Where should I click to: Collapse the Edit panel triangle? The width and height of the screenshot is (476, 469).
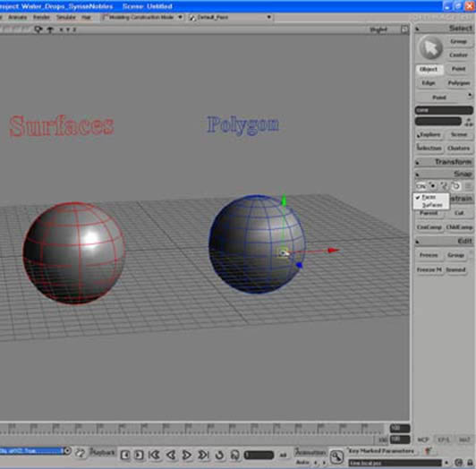[x=418, y=242]
